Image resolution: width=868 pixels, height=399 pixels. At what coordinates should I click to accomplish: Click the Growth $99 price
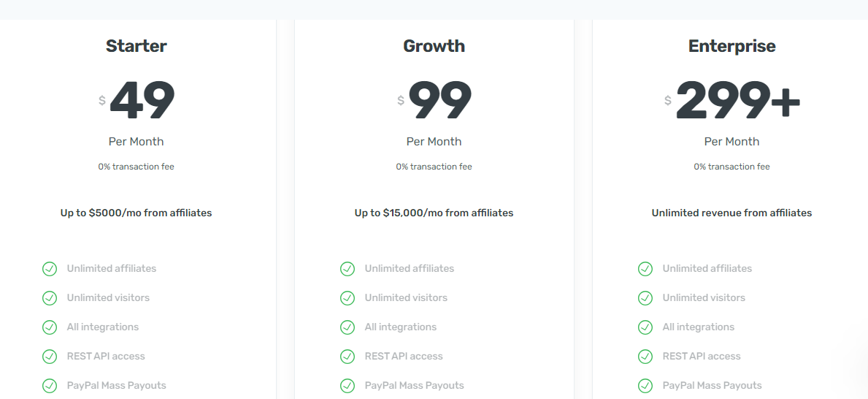(439, 100)
